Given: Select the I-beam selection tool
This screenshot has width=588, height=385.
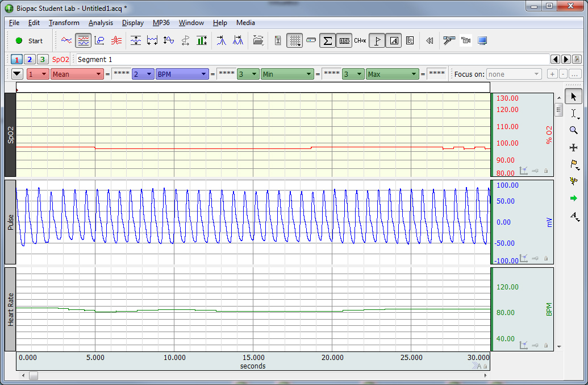Looking at the screenshot, I should coord(574,113).
